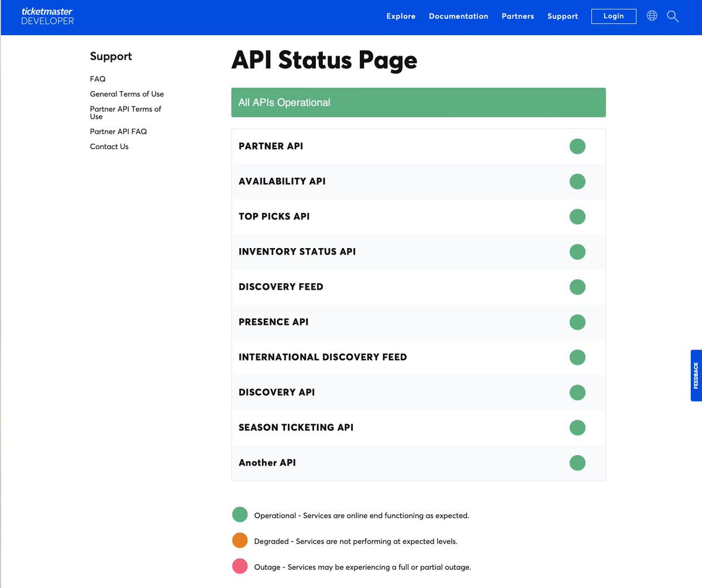Open Partner API FAQ link
702x588 pixels.
click(x=119, y=131)
